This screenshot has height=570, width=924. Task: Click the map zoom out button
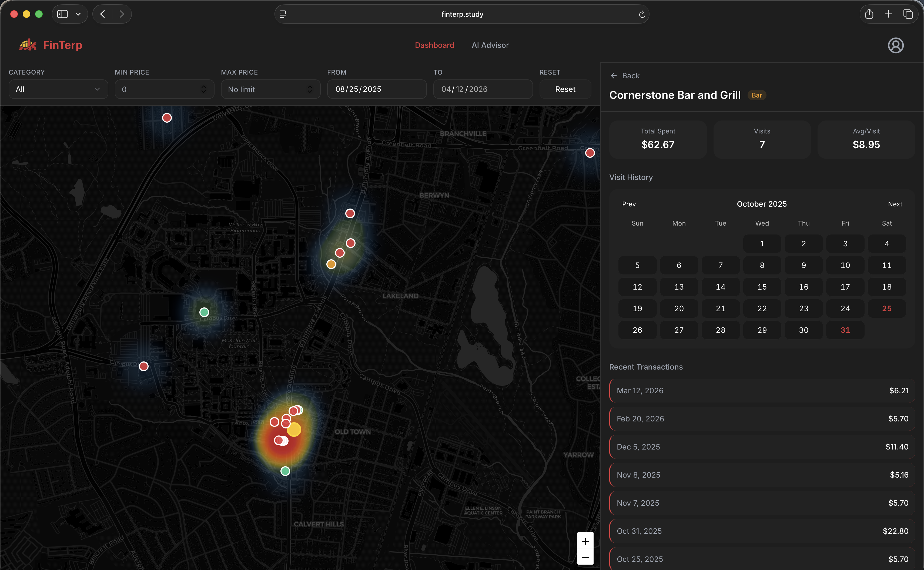click(x=585, y=557)
